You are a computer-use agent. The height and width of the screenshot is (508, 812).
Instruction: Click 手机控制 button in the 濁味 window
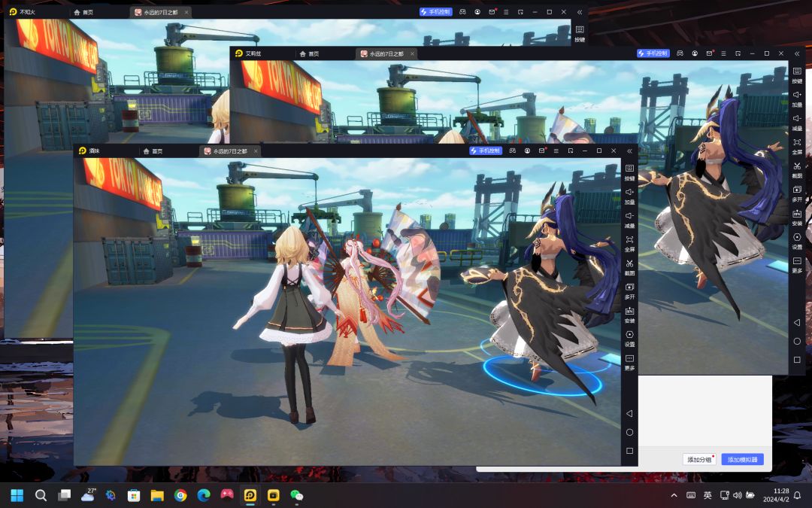(x=486, y=151)
